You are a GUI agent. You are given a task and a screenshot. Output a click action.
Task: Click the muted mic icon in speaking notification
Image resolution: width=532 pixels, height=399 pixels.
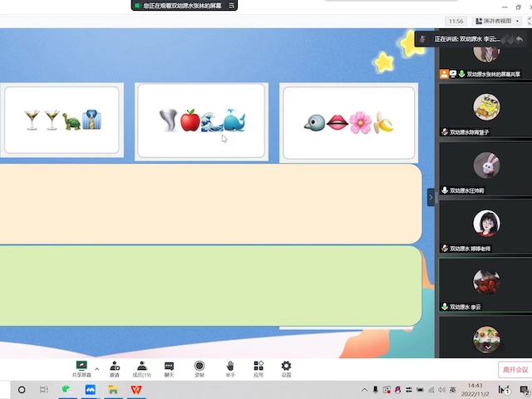pos(422,39)
